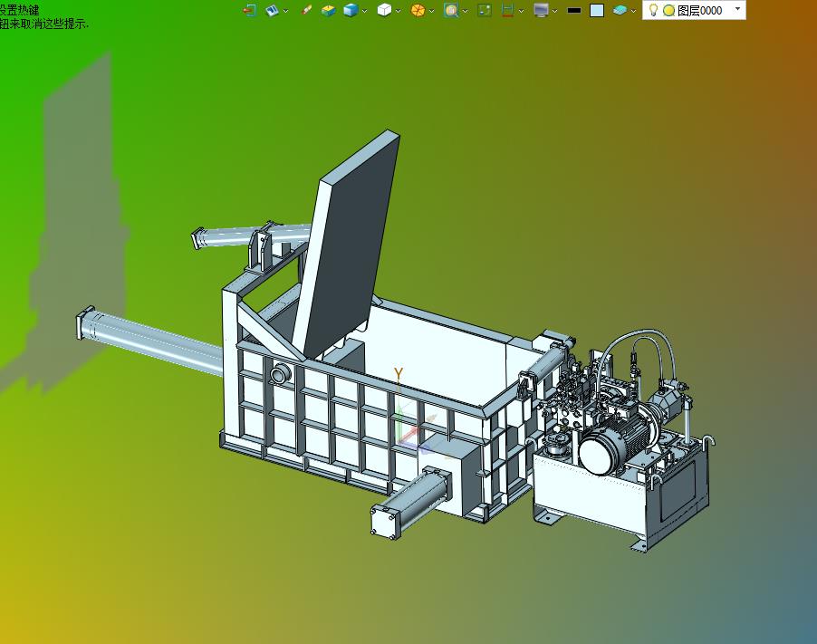
Task: Click the 设置热键 hint text
Action: pos(20,10)
